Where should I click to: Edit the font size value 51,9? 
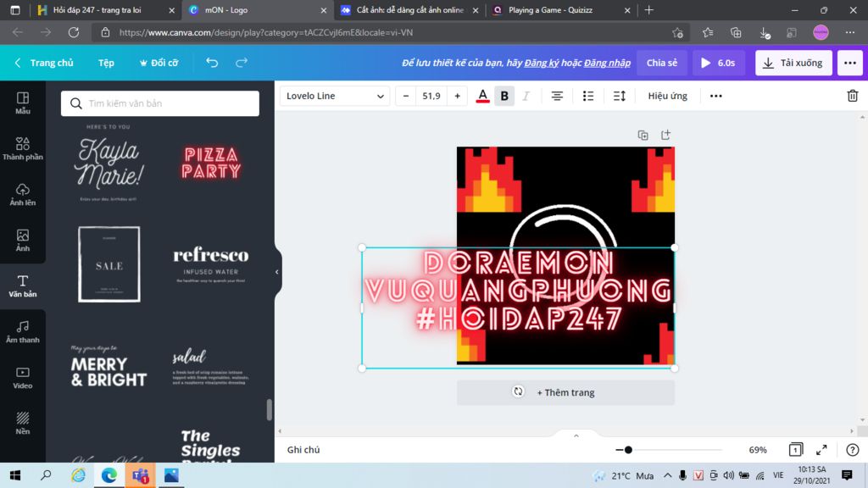tap(431, 97)
